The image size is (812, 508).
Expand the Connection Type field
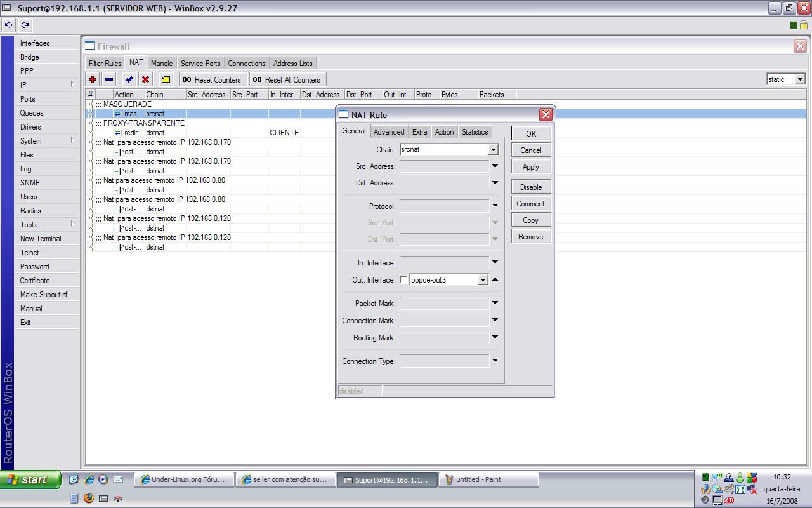495,361
